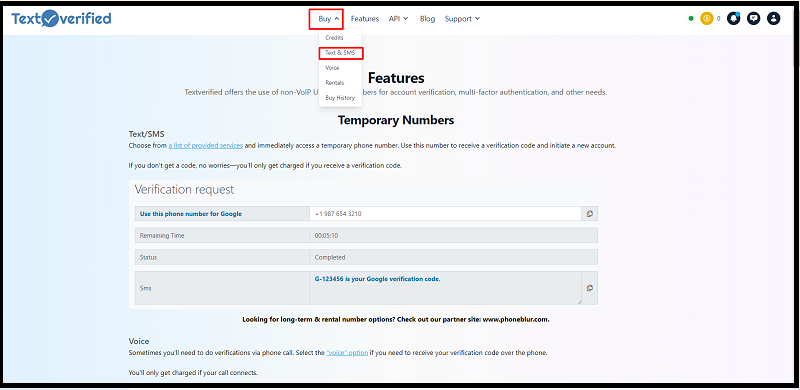Follow the 'a list of provided services' link

tap(206, 145)
